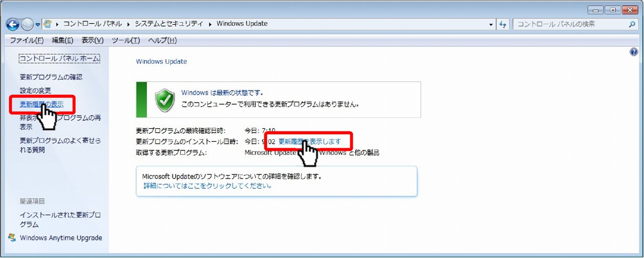Open recent pages dropdown beside navigation arrows
The image size is (644, 258).
38,25
